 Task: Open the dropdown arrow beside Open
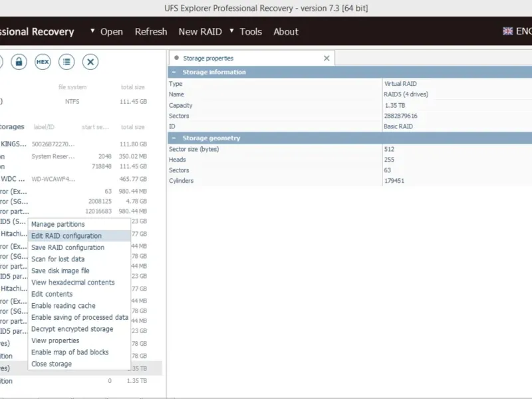92,31
